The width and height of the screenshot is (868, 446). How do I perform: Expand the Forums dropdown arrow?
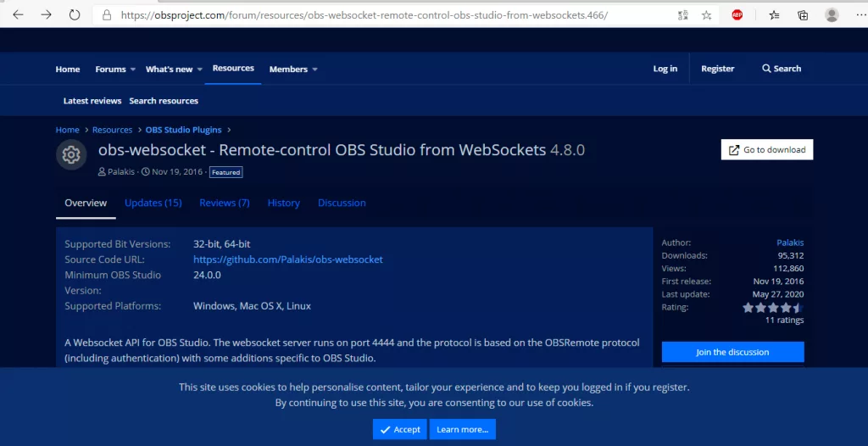pyautogui.click(x=133, y=70)
